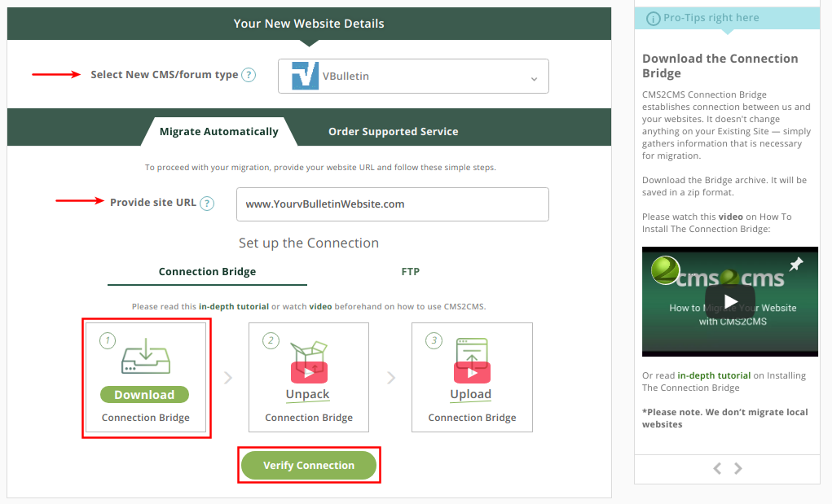Click the Select New CMS/forum type label
832x504 pixels.
165,75
